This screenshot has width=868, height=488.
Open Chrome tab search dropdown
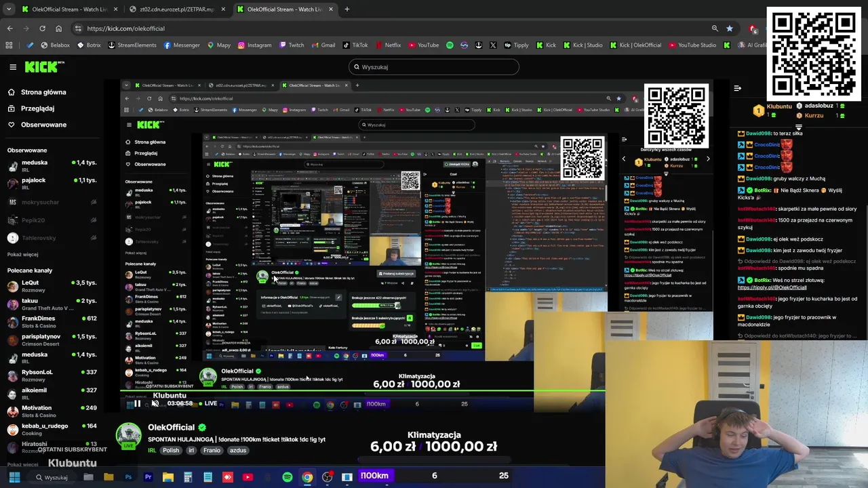(9, 9)
